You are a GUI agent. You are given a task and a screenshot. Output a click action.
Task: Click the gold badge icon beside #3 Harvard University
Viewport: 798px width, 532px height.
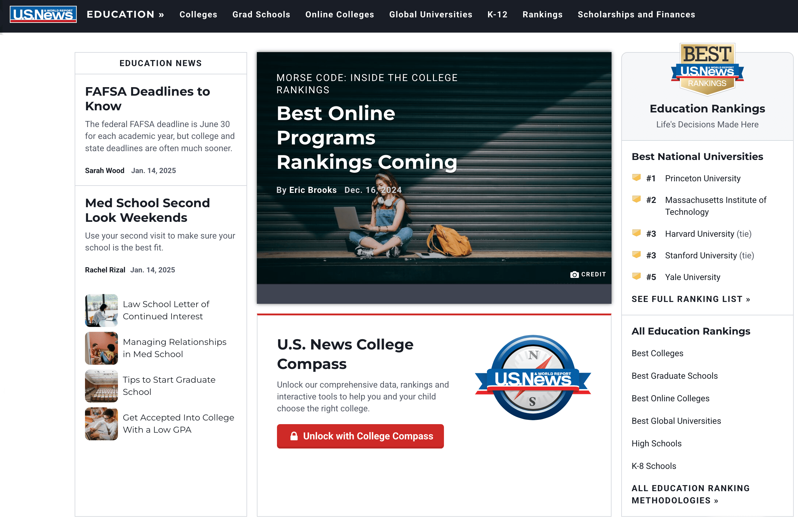coord(637,233)
